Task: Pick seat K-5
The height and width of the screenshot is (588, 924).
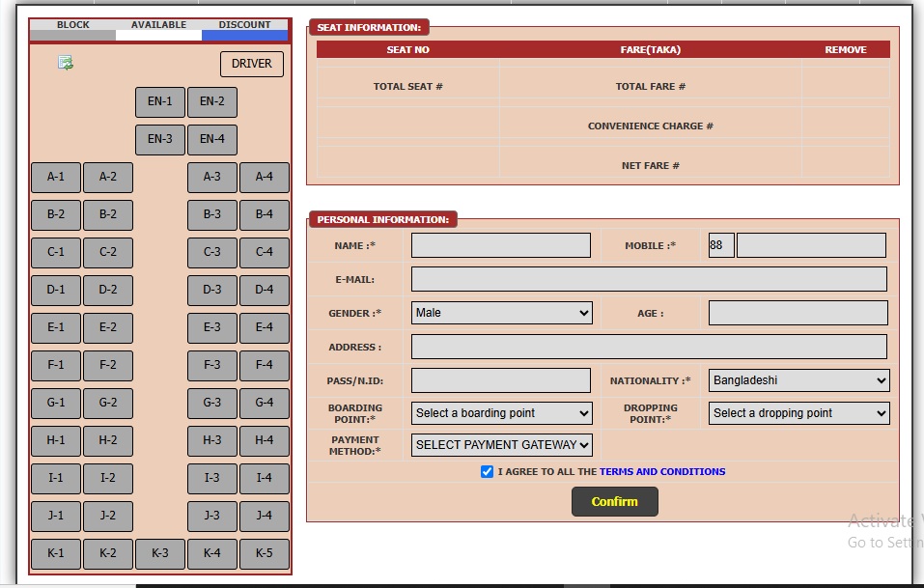Action: [x=265, y=554]
